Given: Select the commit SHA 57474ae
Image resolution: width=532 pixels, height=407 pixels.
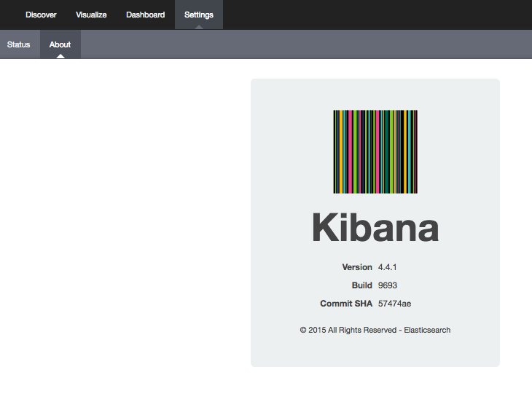Looking at the screenshot, I should click(394, 304).
